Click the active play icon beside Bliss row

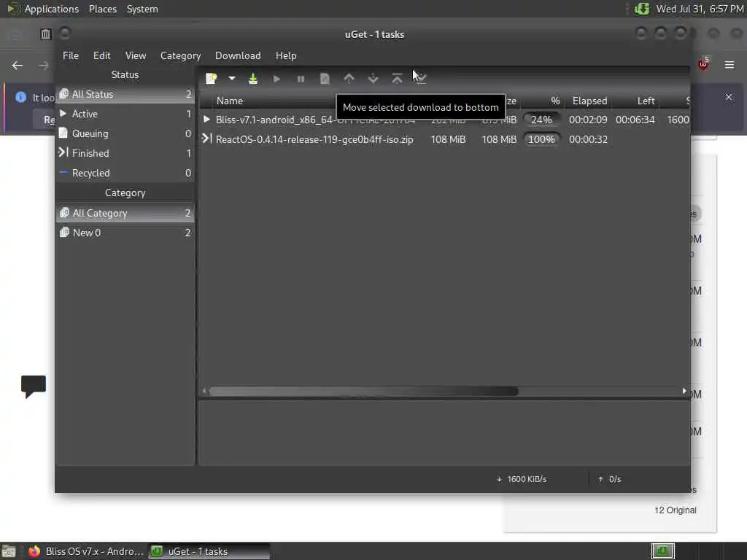point(206,119)
